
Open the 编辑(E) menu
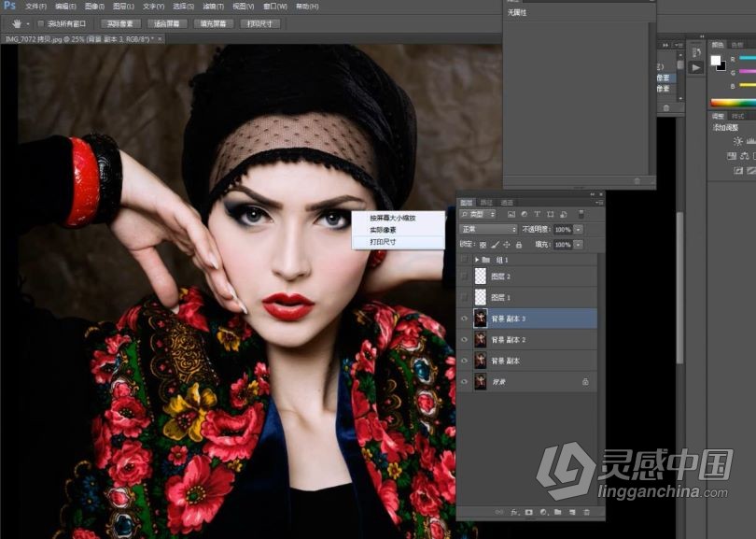[65, 7]
